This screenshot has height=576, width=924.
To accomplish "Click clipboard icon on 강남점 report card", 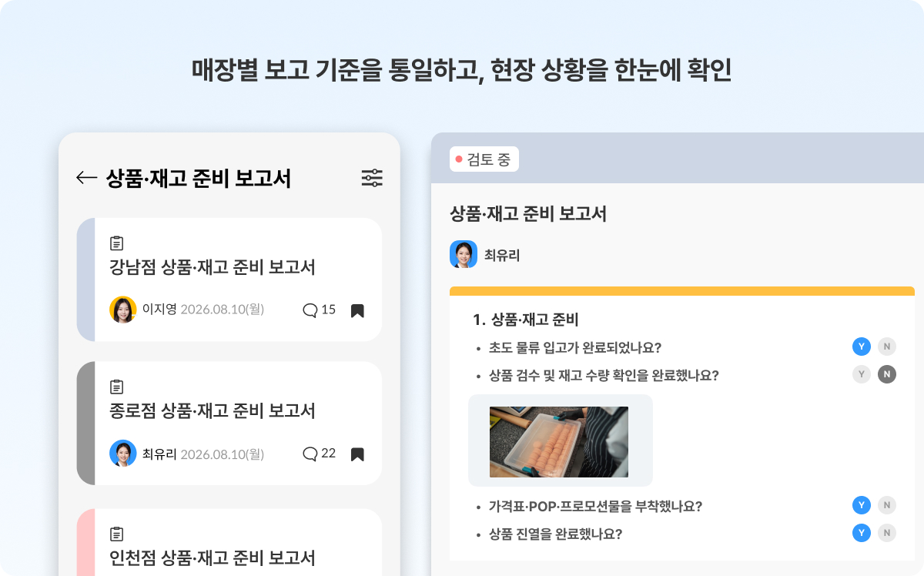I will (117, 243).
